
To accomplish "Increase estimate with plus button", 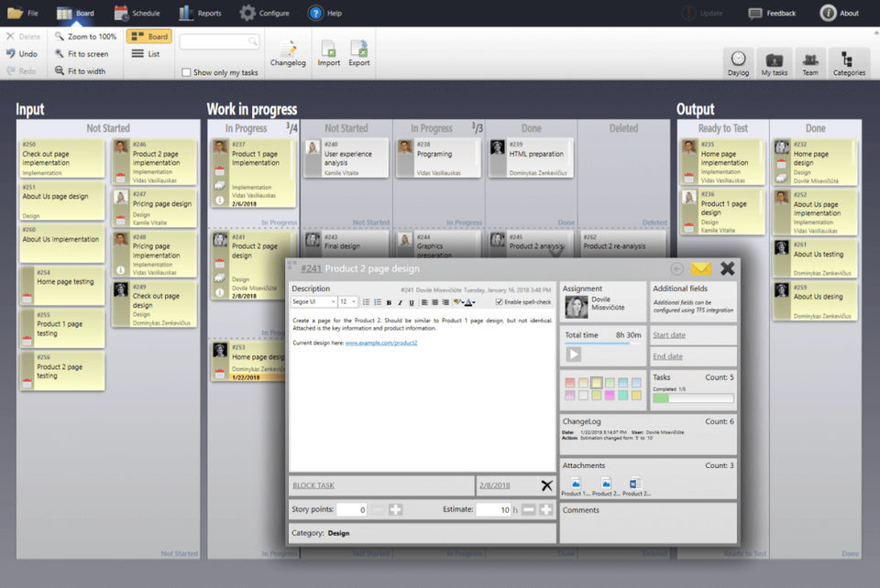I will tap(546, 509).
